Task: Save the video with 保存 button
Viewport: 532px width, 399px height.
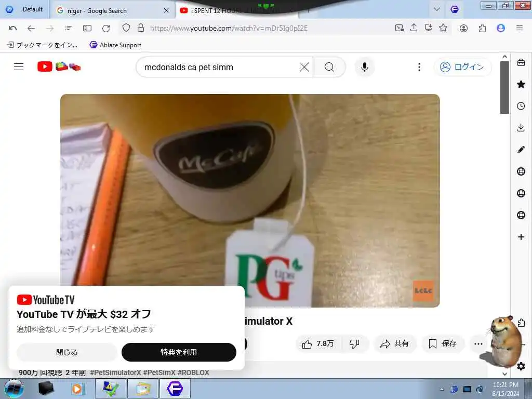Action: (x=443, y=344)
